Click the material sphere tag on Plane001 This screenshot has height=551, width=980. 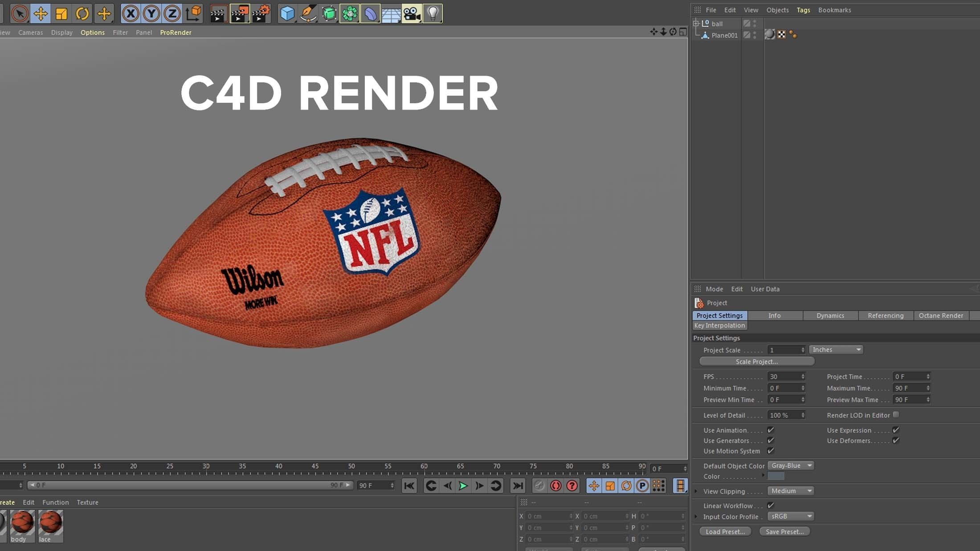pyautogui.click(x=770, y=34)
